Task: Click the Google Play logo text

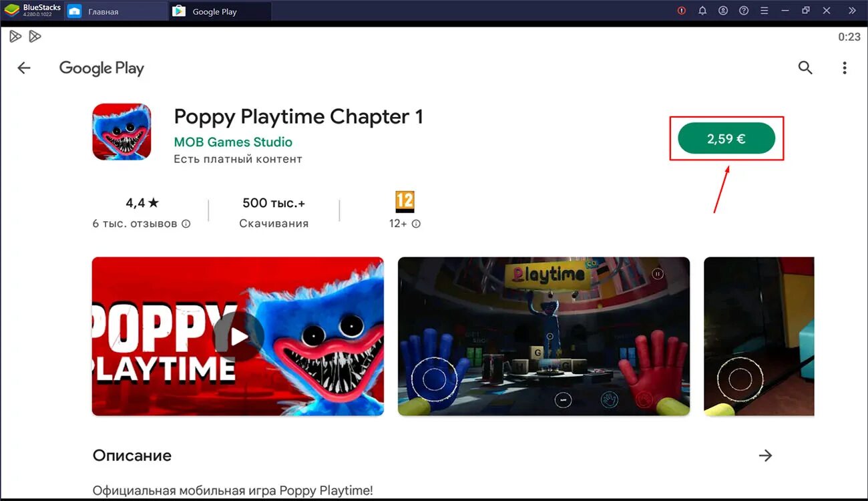Action: [x=101, y=68]
